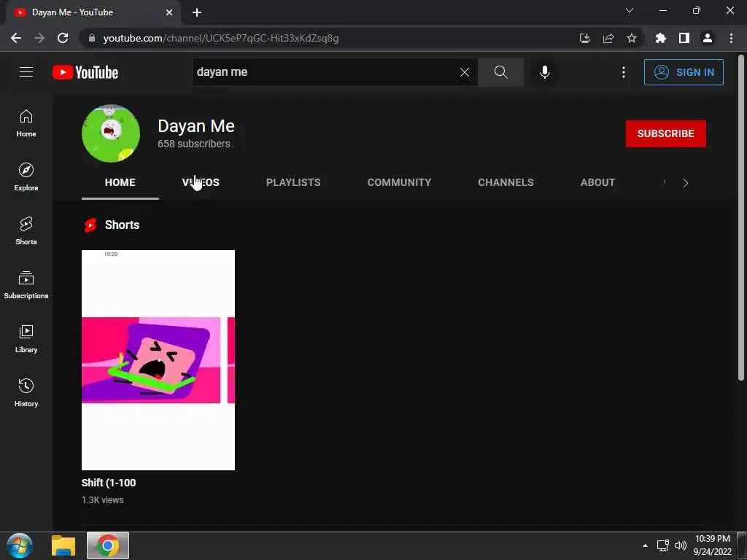
Task: Open volume control in system tray
Action: pos(681,545)
